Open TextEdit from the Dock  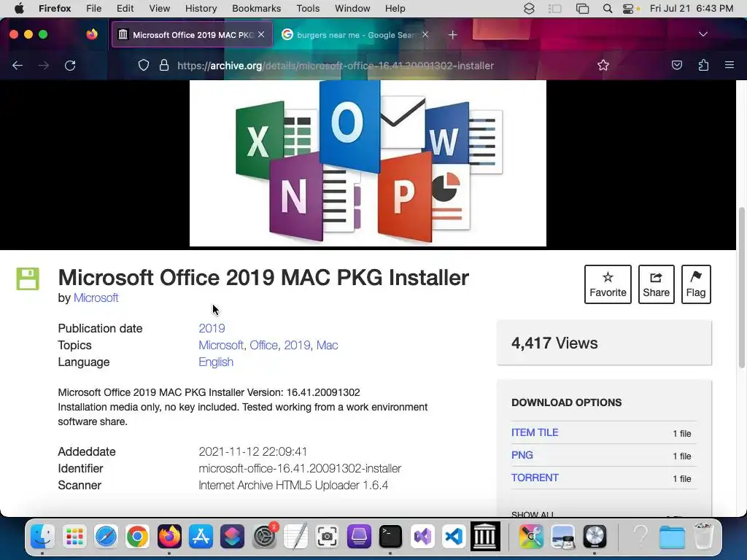pyautogui.click(x=295, y=537)
